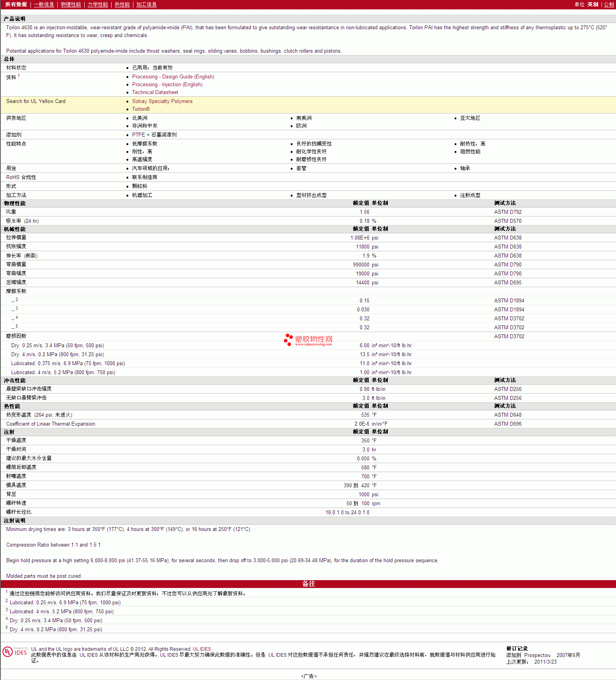The image size is (616, 680).
Task: Click the 联系制造商 RoHS entry
Action: (145, 178)
